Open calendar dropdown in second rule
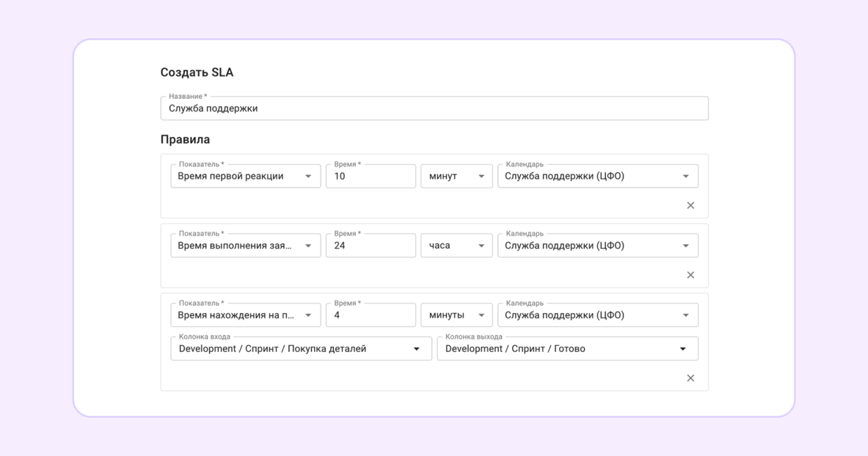Screen dimensions: 868x456 point(598,246)
